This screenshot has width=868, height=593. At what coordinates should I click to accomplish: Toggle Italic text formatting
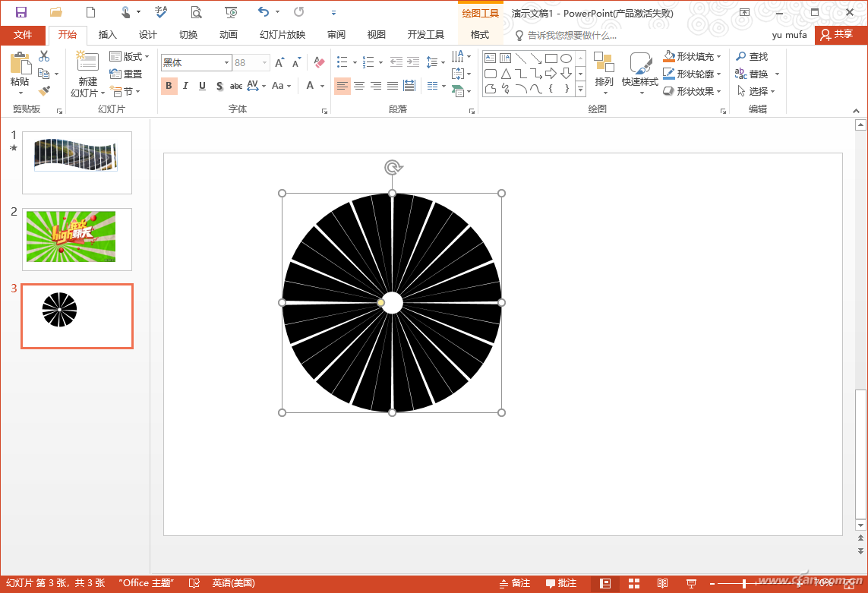185,86
